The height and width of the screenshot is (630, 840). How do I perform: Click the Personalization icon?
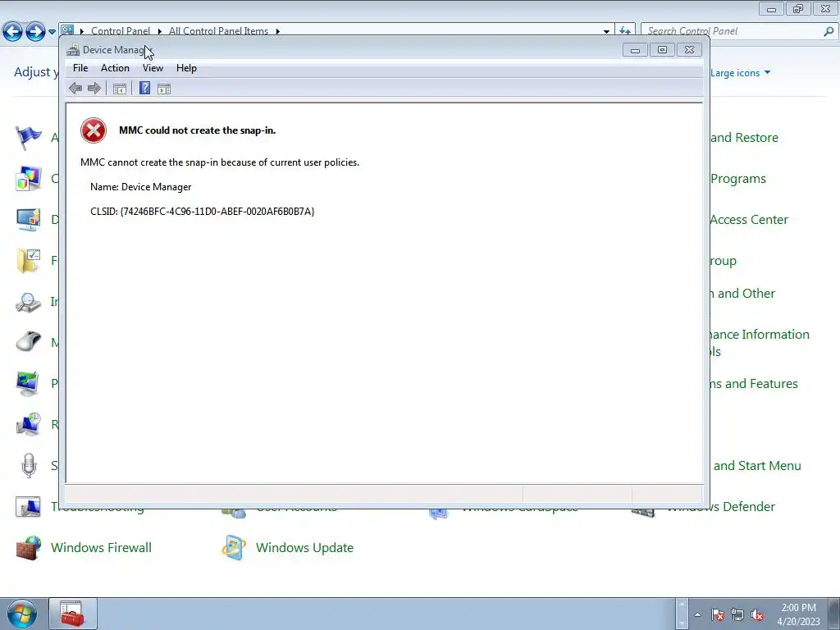[x=29, y=384]
